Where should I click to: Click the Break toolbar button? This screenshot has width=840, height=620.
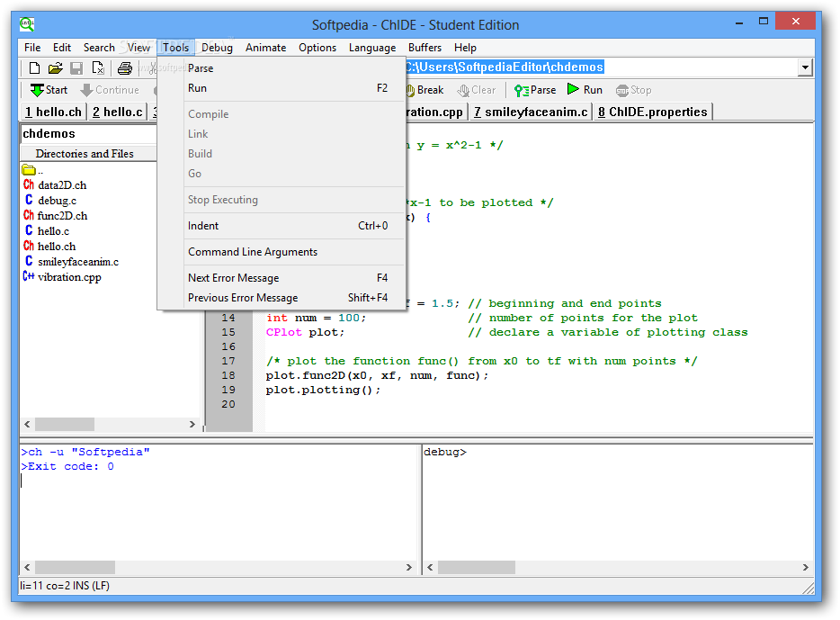pos(425,90)
